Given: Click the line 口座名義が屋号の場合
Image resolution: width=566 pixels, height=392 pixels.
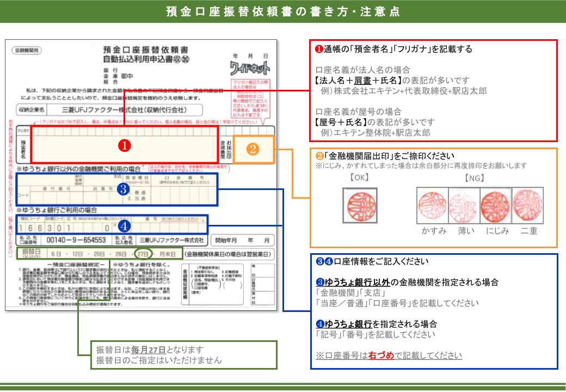Looking at the screenshot, I should 359,112.
